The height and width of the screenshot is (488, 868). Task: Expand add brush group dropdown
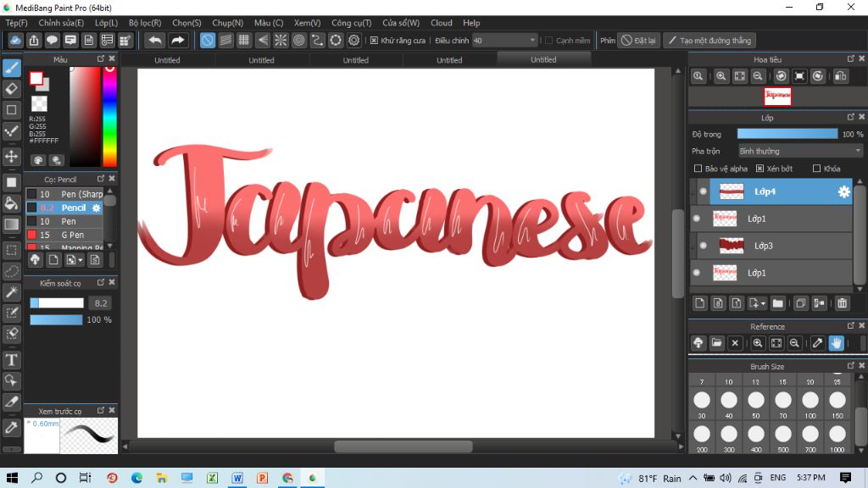coord(81,260)
